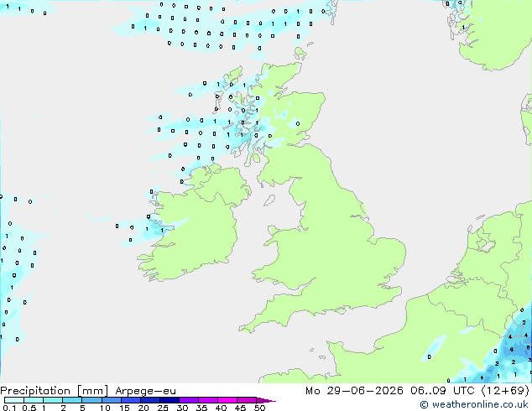The width and height of the screenshot is (532, 411).
Task: Click the 0.5–1 mm legend color swatch
Action: coord(34,400)
